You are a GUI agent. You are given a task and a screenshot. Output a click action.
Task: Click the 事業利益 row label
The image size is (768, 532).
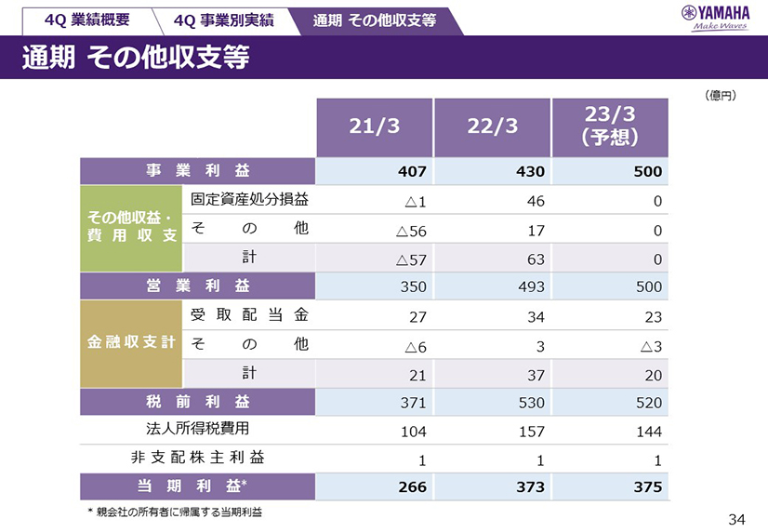[x=197, y=171]
